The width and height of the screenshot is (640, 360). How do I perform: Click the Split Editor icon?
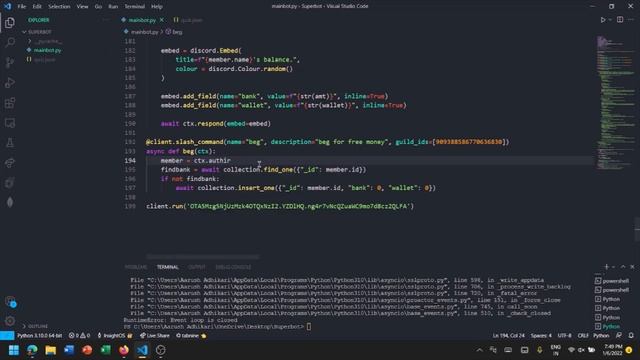coord(620,20)
